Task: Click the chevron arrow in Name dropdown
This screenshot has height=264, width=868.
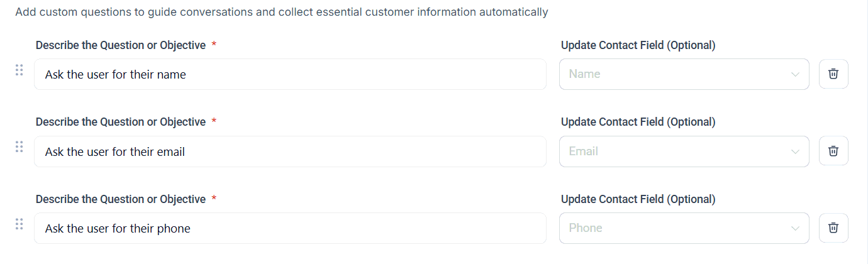Action: click(x=795, y=75)
